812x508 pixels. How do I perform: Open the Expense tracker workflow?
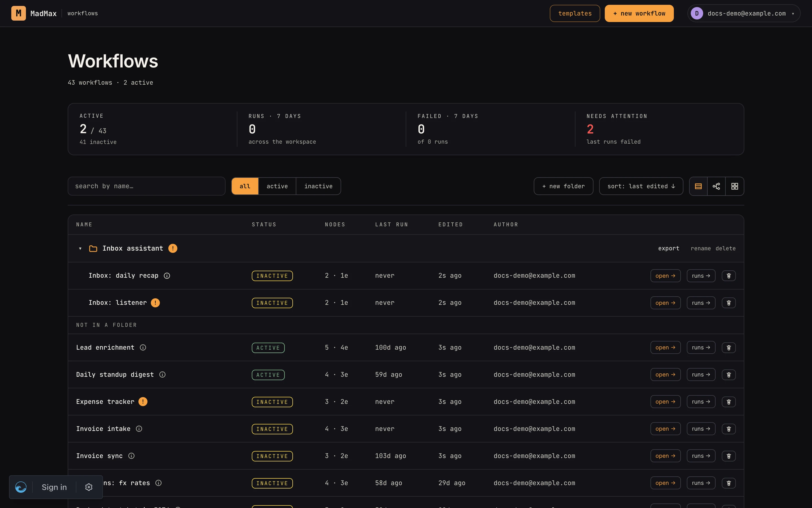[x=665, y=402]
